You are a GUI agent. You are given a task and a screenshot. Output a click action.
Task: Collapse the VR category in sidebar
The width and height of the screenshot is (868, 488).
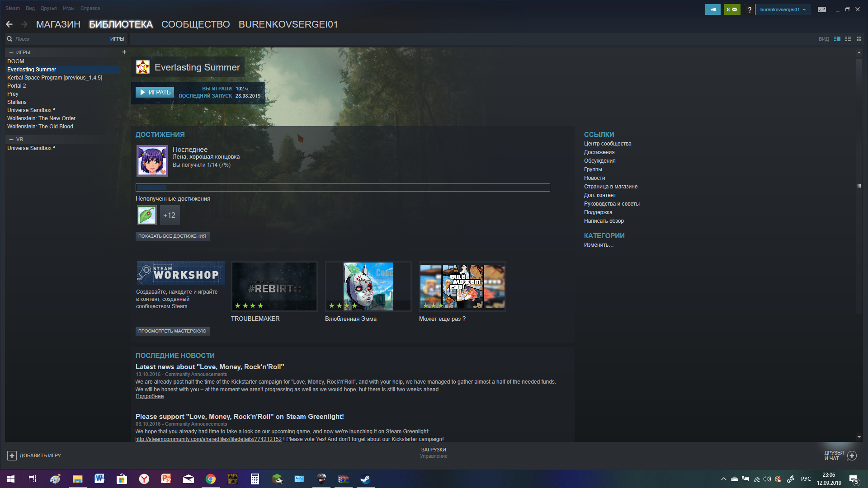coord(11,139)
